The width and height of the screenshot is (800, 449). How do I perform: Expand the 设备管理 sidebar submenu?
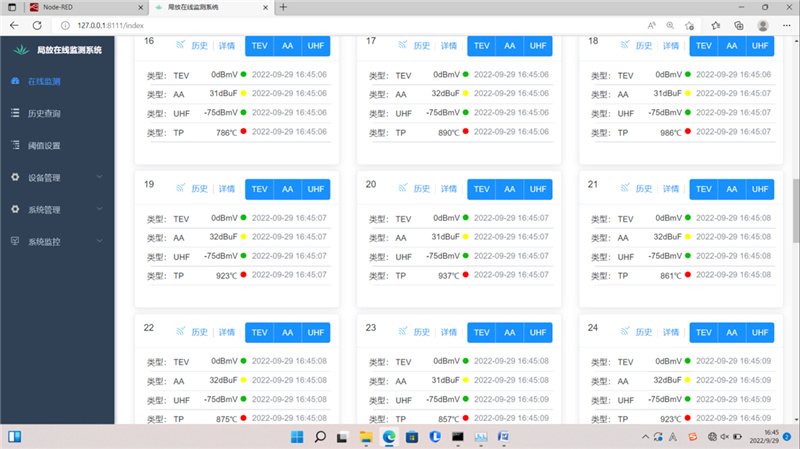click(x=99, y=178)
